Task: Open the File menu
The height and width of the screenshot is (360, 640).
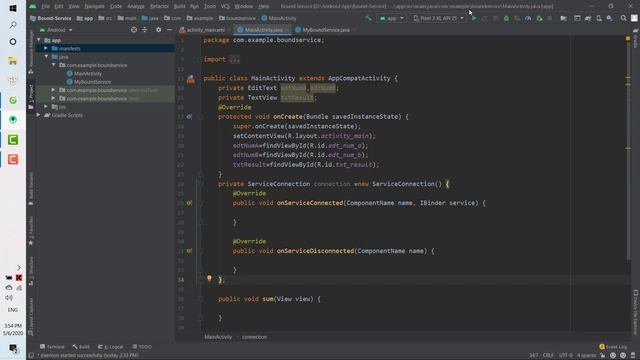Action: tap(46, 7)
